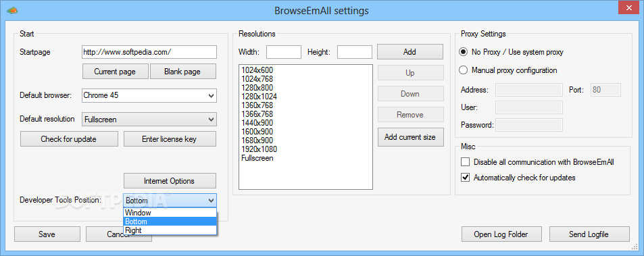Click the Down button

(410, 93)
